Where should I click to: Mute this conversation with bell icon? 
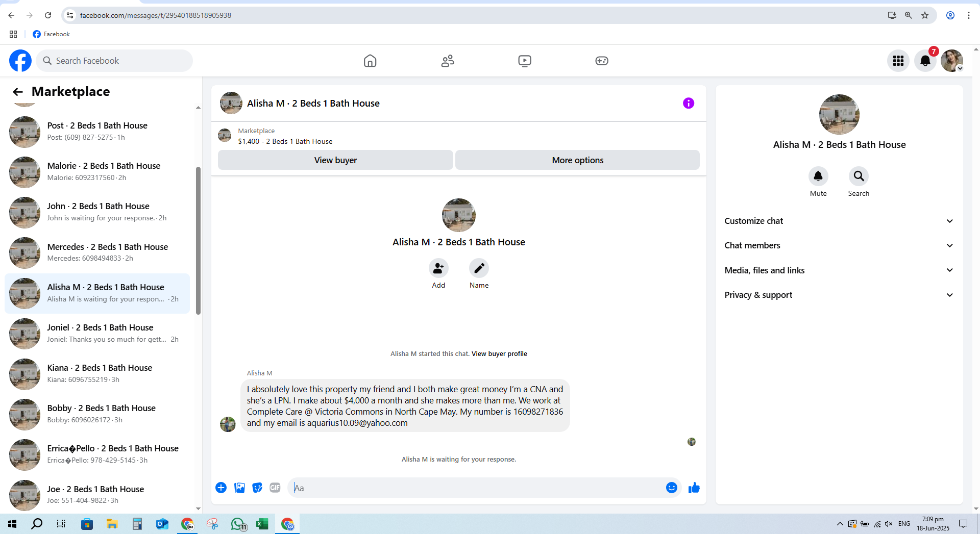[x=818, y=176]
